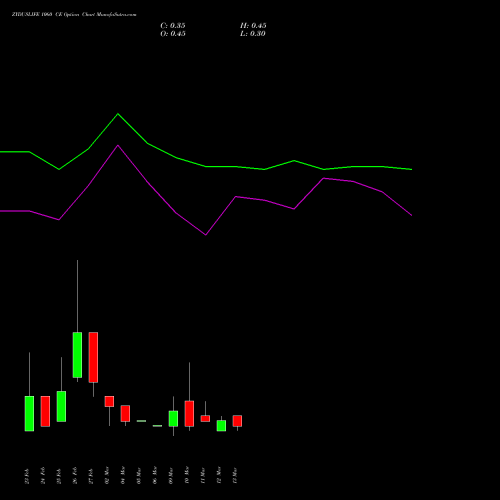The image size is (500, 500).
Task: Click the '11 Mar' date axis label
Action: pyautogui.click(x=203, y=475)
